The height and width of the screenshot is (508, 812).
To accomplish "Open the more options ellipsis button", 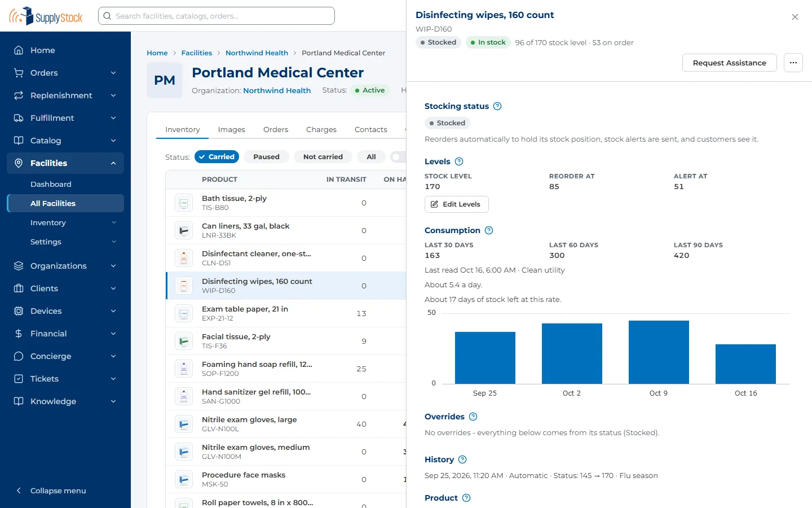I will [x=793, y=63].
